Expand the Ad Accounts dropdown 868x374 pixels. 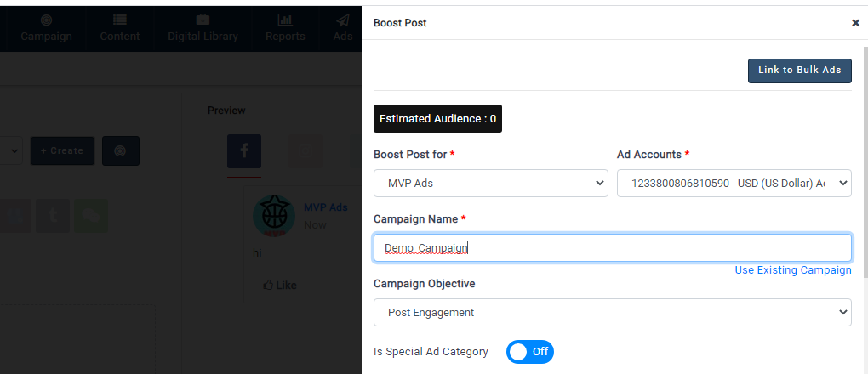tap(734, 183)
